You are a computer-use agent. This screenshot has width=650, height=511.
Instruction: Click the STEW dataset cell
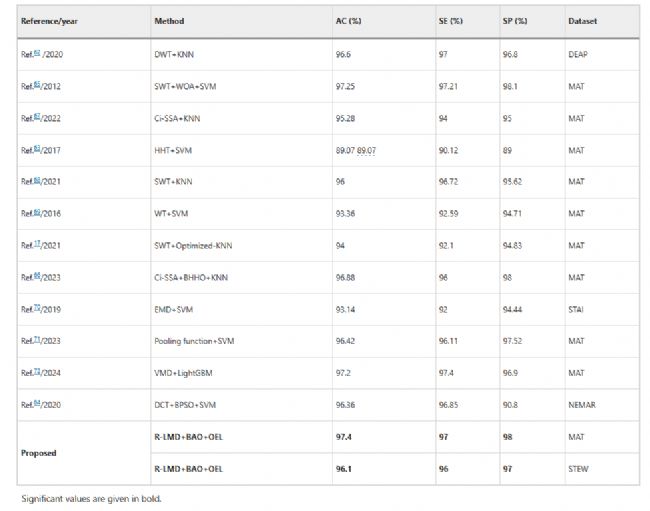(x=577, y=469)
